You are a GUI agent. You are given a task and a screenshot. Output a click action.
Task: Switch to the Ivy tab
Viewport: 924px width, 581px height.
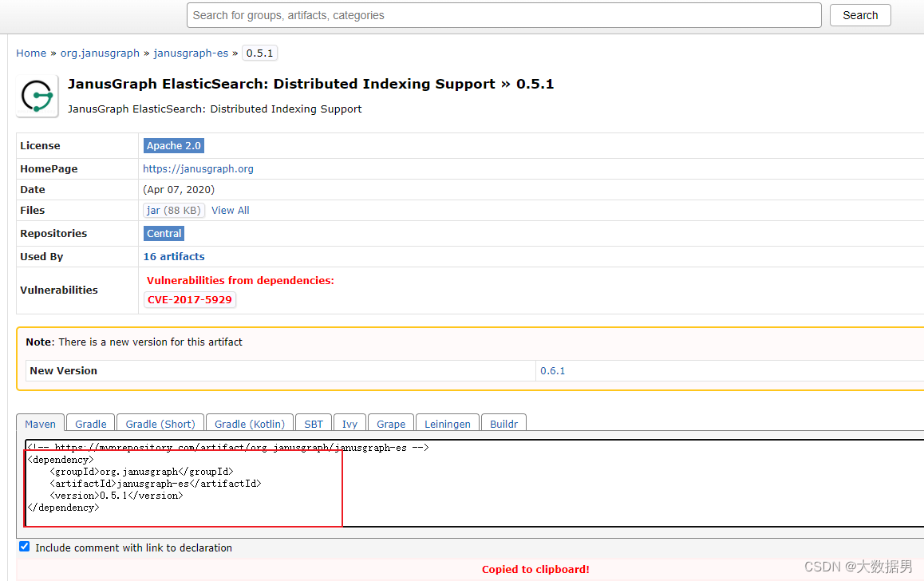pos(350,424)
